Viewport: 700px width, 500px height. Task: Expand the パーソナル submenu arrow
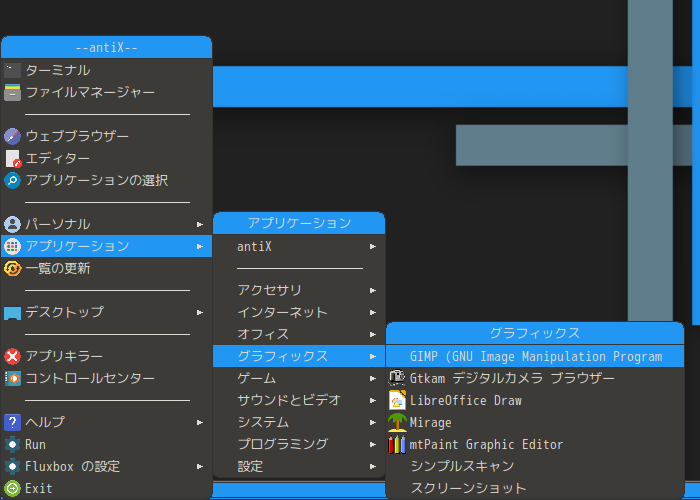pos(200,225)
